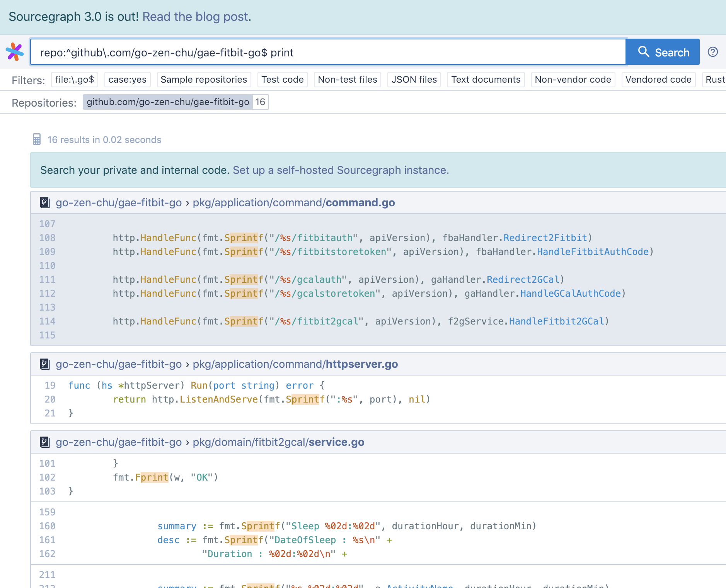This screenshot has height=588, width=726.
Task: Click repo icon beside service.go result
Action: coord(45,442)
